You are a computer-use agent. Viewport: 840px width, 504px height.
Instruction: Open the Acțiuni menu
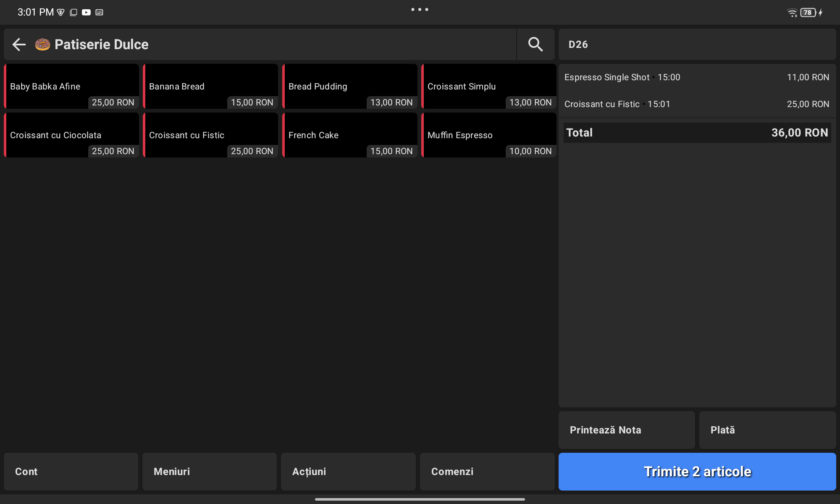(348, 471)
